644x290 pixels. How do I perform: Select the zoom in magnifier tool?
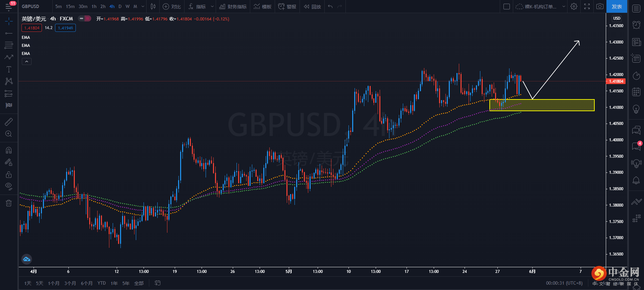[9, 134]
